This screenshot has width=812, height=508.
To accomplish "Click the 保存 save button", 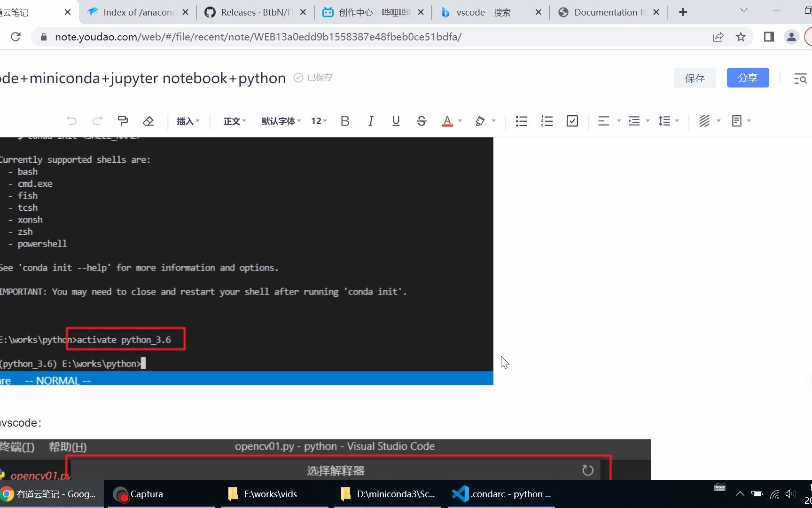I will pos(695,78).
